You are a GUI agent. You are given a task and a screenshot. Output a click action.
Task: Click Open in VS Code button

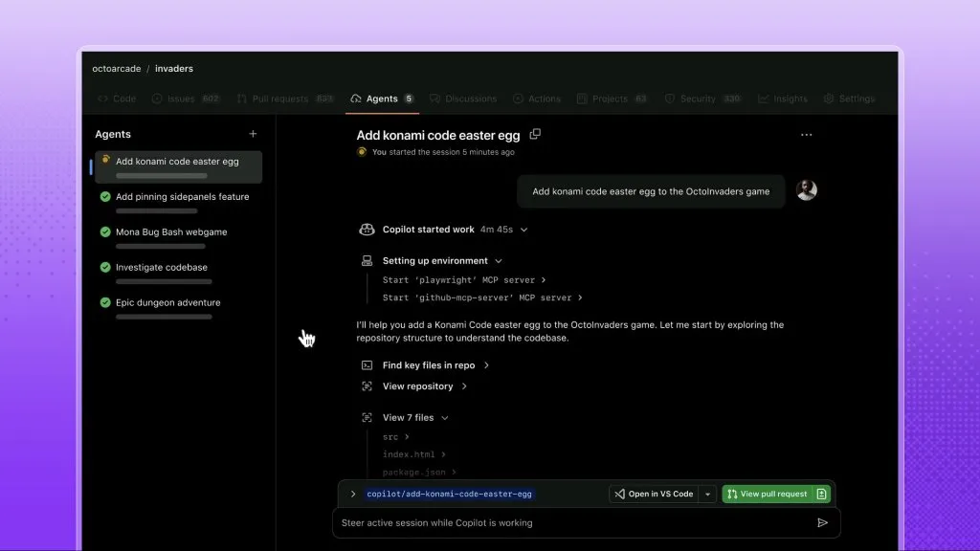click(655, 495)
